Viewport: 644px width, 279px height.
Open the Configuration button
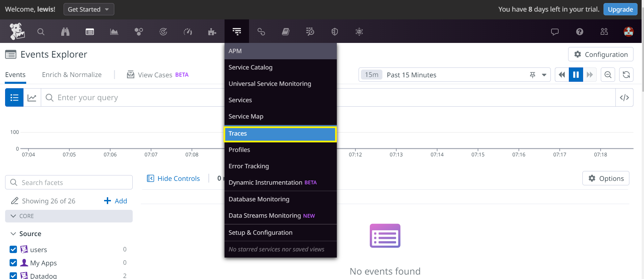600,55
